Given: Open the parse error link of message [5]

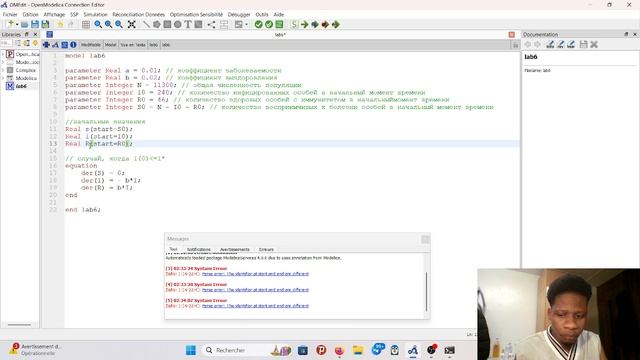Looking at the screenshot, I should pos(255,306).
